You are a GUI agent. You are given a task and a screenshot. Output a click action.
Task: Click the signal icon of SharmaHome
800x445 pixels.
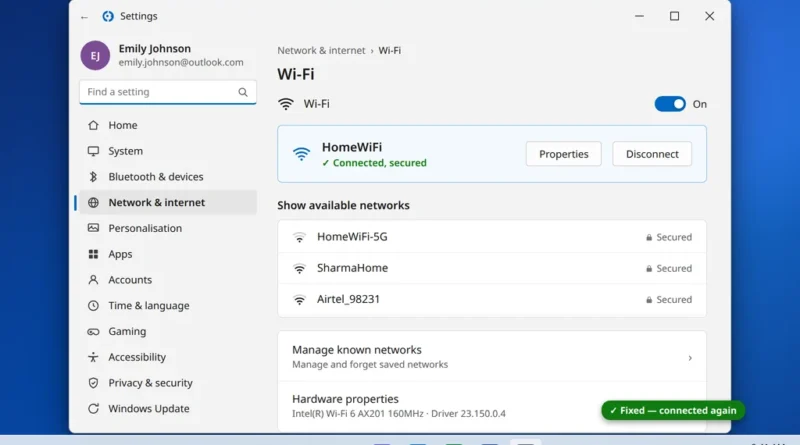299,268
